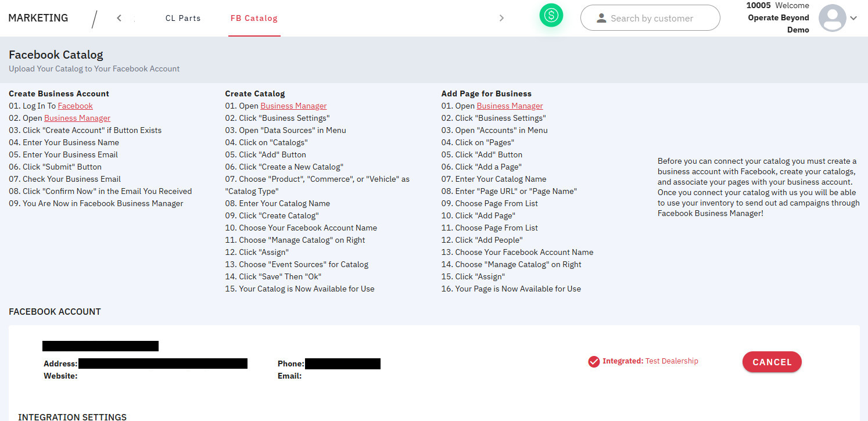Open the Facebook link in Log In step
868x421 pixels.
76,106
